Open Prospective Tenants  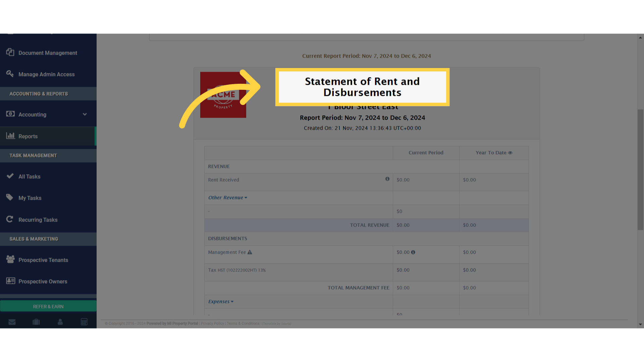click(48, 260)
